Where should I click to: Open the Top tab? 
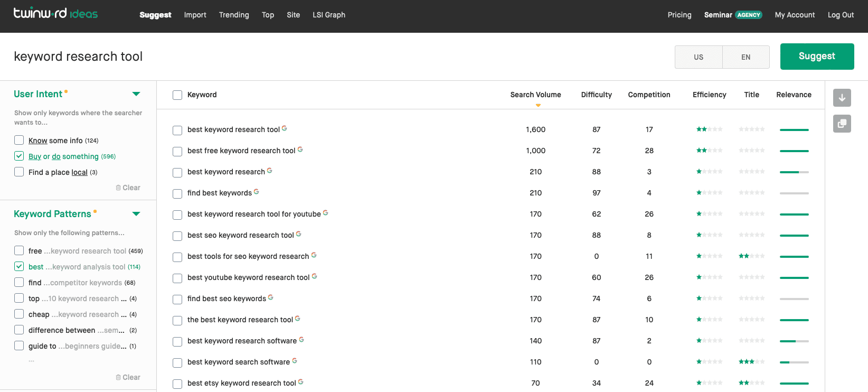268,15
